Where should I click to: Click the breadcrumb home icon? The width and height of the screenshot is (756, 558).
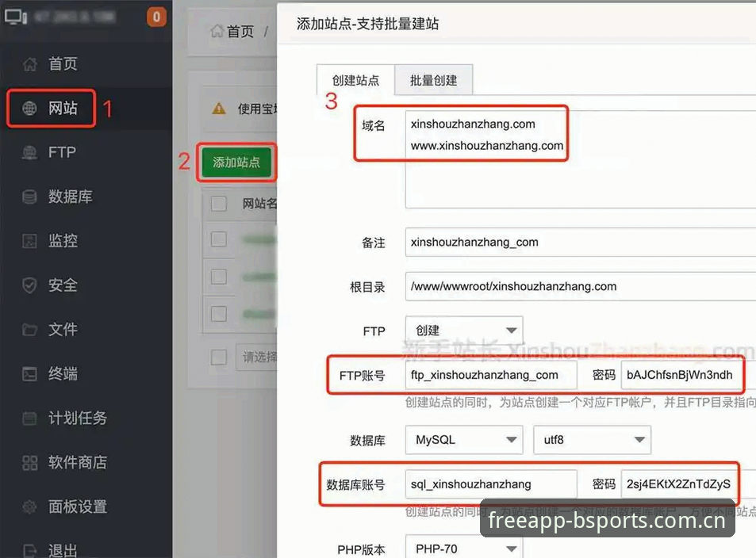(217, 32)
